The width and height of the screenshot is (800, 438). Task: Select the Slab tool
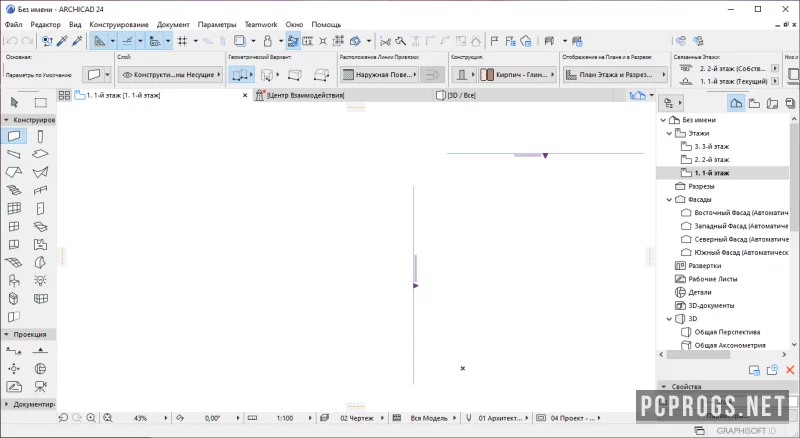(x=40, y=154)
